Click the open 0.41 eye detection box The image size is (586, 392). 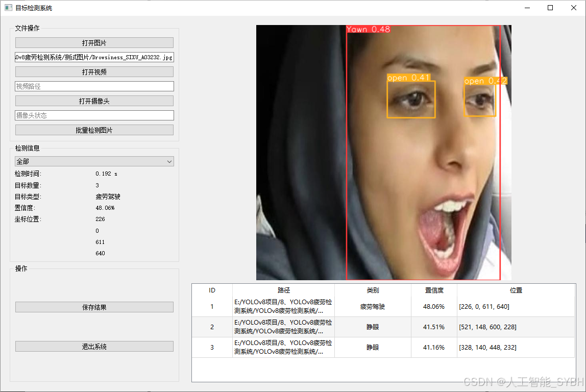tap(411, 100)
